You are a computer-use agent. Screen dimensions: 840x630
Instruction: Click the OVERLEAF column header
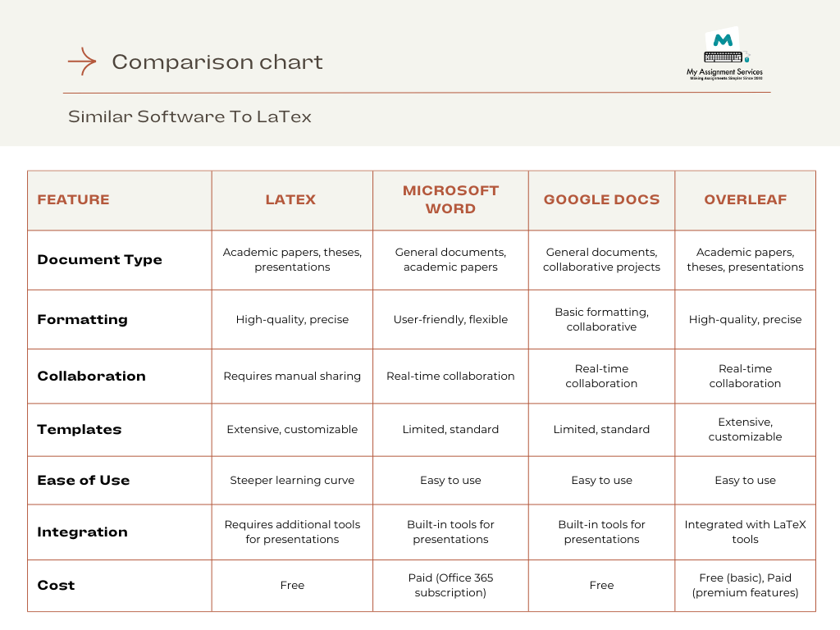click(x=745, y=200)
